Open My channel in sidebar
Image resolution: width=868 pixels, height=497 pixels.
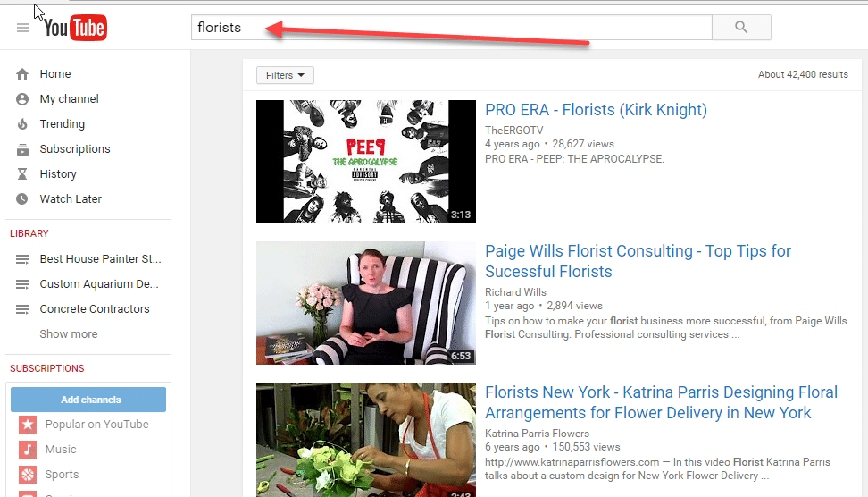pyautogui.click(x=69, y=98)
